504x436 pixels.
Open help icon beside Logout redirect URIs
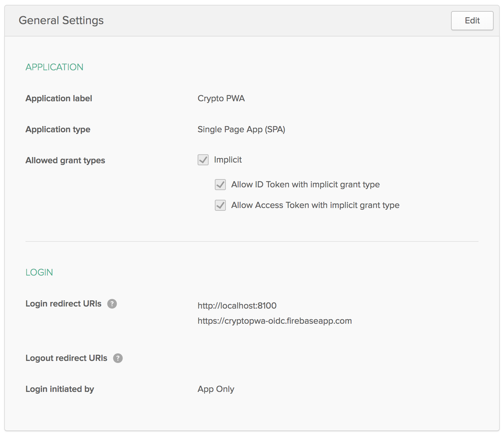coord(118,358)
